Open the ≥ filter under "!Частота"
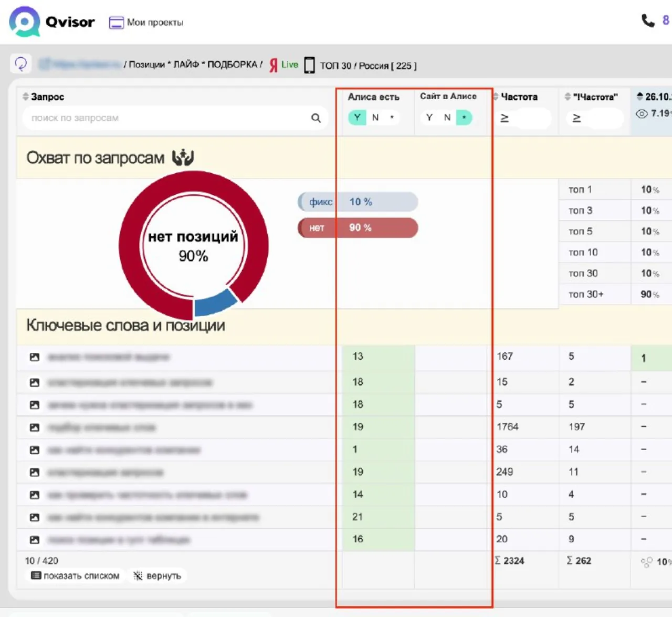Screen dimensions: 672x617 click(x=576, y=118)
